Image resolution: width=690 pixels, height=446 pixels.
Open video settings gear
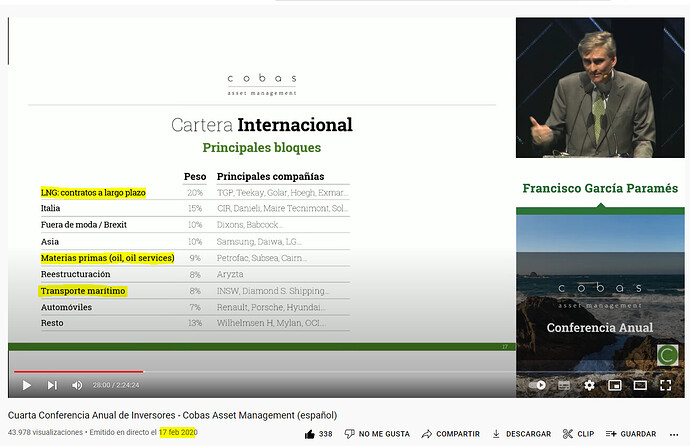(x=589, y=386)
